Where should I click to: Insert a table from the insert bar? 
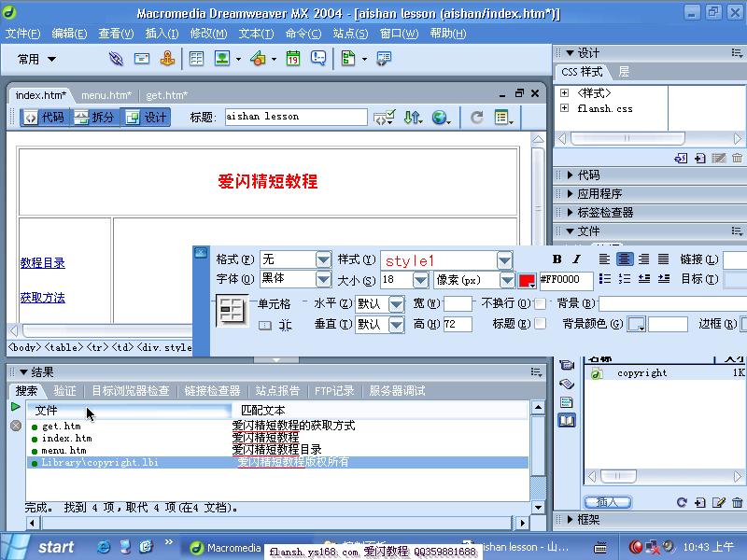point(196,59)
